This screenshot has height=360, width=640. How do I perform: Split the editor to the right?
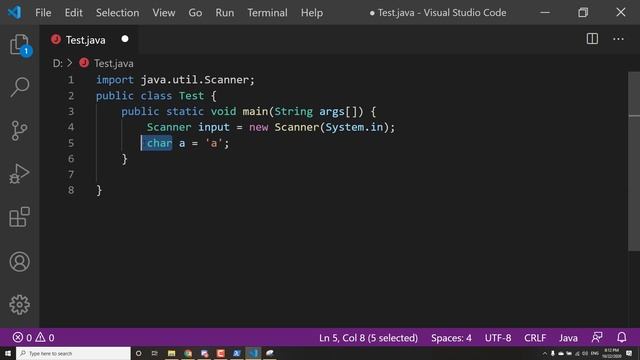(x=592, y=39)
